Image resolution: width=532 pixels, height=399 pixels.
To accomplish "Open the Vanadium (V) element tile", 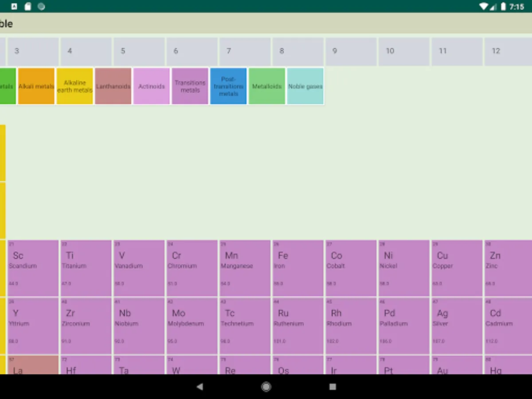I will [x=139, y=268].
